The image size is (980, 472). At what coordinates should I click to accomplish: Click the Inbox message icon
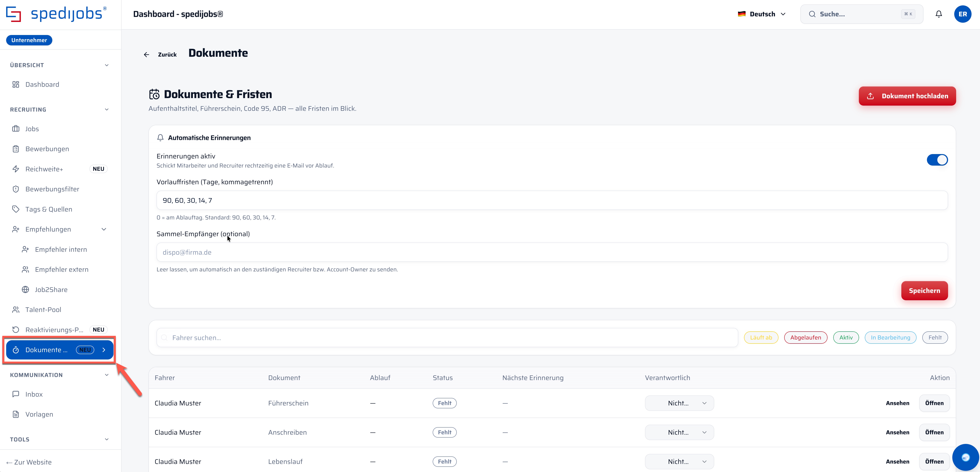pyautogui.click(x=16, y=394)
